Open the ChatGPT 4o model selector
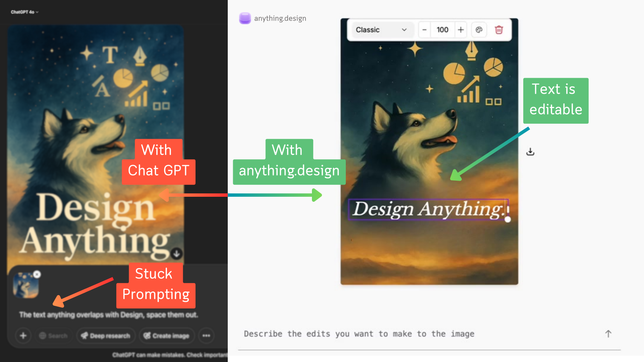The image size is (644, 362). click(24, 12)
